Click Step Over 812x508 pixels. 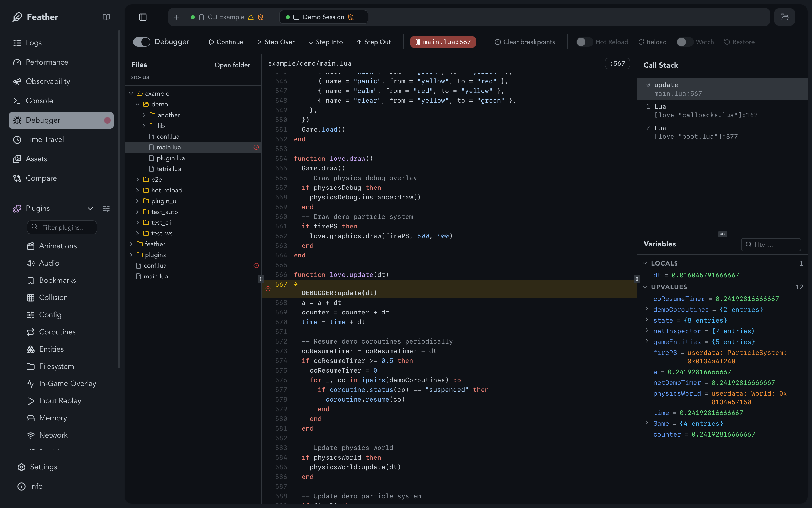[275, 42]
